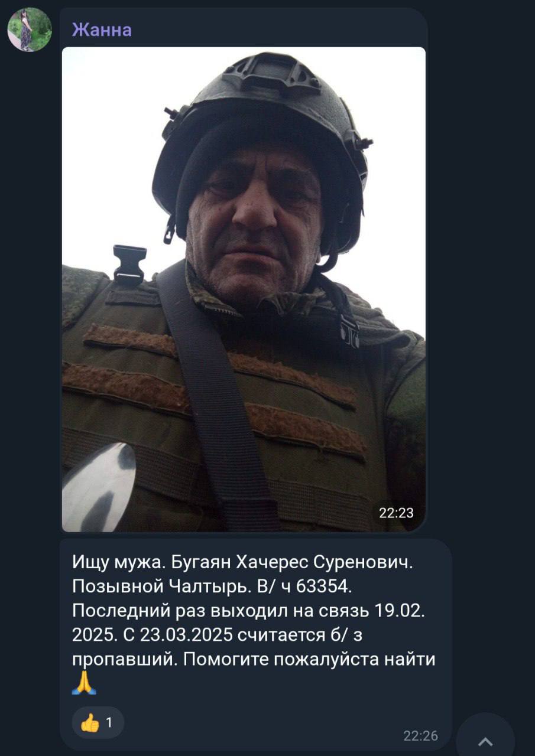
Task: Open Жанна's round profile avatar
Action: click(x=30, y=30)
